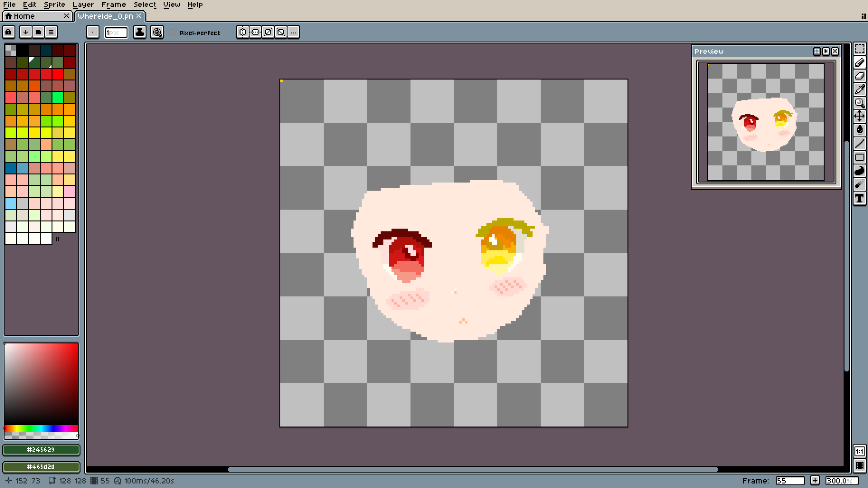Select the Eraser tool
Image resolution: width=868 pixels, height=488 pixels.
pyautogui.click(x=859, y=76)
